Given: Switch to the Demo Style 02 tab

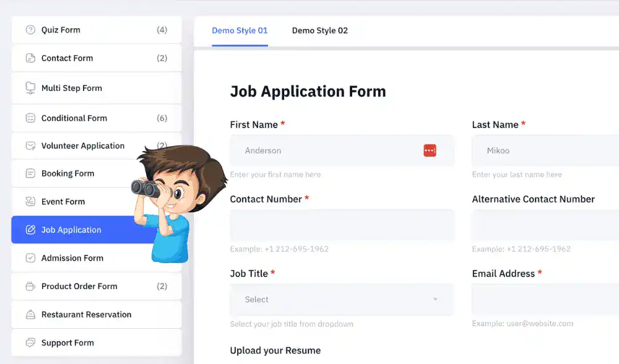Looking at the screenshot, I should click(319, 30).
